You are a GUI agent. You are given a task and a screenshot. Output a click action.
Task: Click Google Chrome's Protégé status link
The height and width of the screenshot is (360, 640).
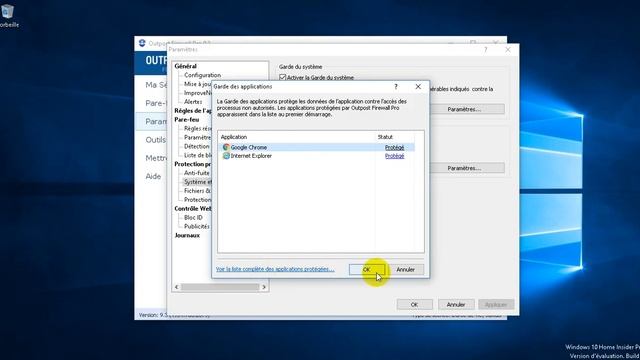394,147
